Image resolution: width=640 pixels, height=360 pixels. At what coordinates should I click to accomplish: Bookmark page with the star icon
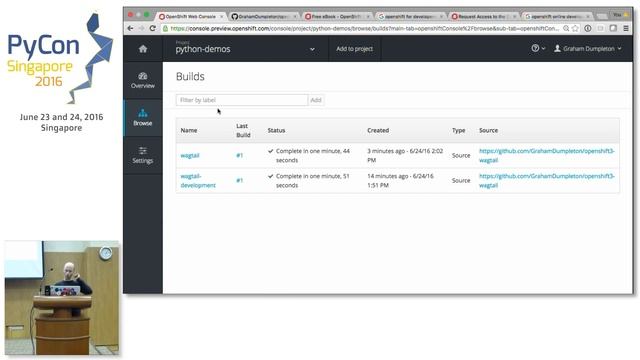[576, 28]
